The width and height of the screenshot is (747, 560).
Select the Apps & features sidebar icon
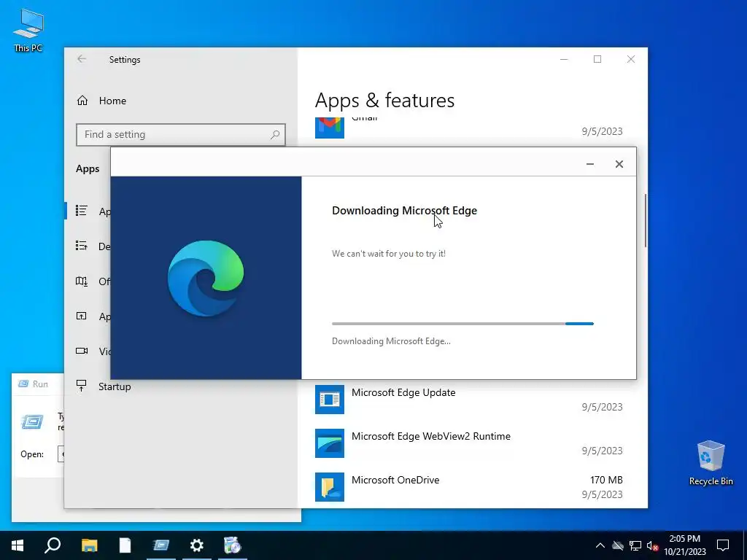[x=82, y=211]
